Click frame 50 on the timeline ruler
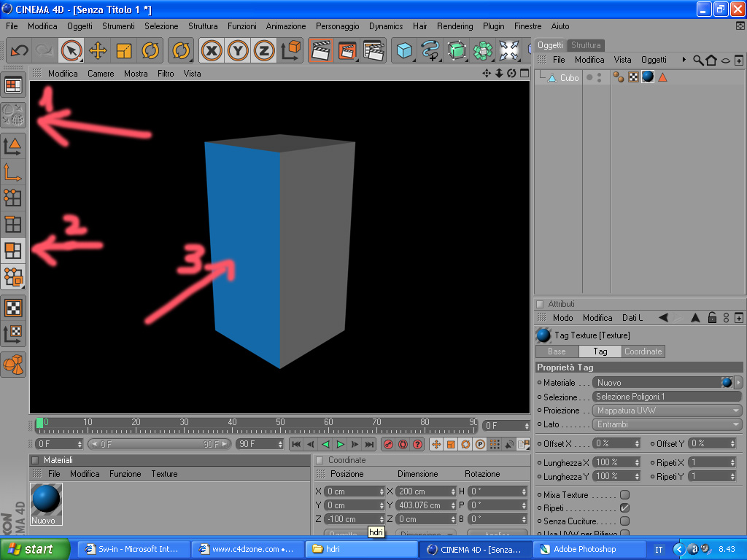The height and width of the screenshot is (560, 747). [x=280, y=424]
